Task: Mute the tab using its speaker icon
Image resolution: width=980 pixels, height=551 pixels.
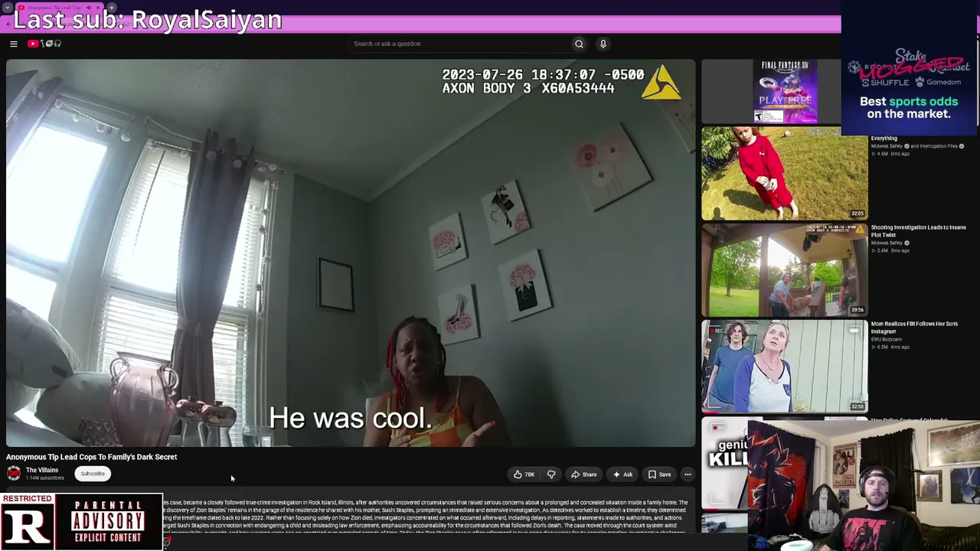Action: [90, 8]
